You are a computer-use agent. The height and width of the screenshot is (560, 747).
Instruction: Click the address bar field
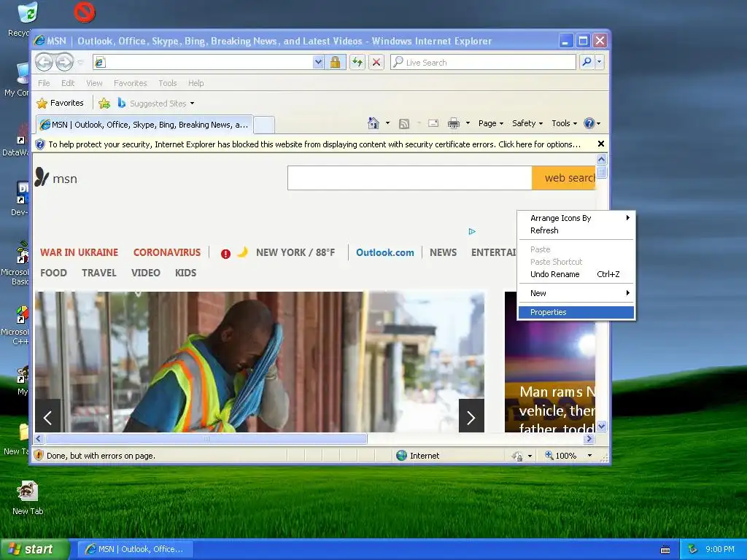click(203, 63)
